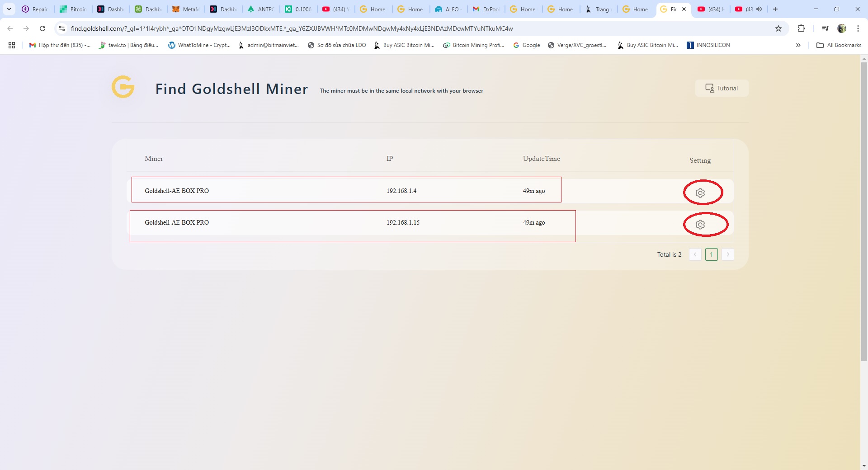Switch to the MetaMask tab
The image size is (868, 470).
pyautogui.click(x=186, y=9)
